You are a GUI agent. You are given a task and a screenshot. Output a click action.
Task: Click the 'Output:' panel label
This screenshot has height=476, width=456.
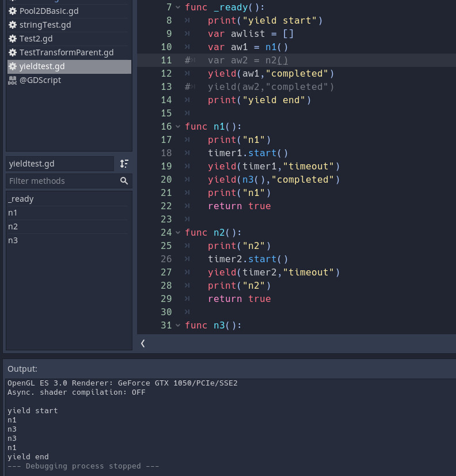click(22, 369)
